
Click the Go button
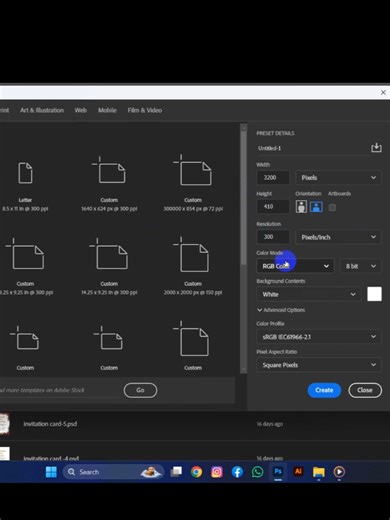pyautogui.click(x=140, y=390)
